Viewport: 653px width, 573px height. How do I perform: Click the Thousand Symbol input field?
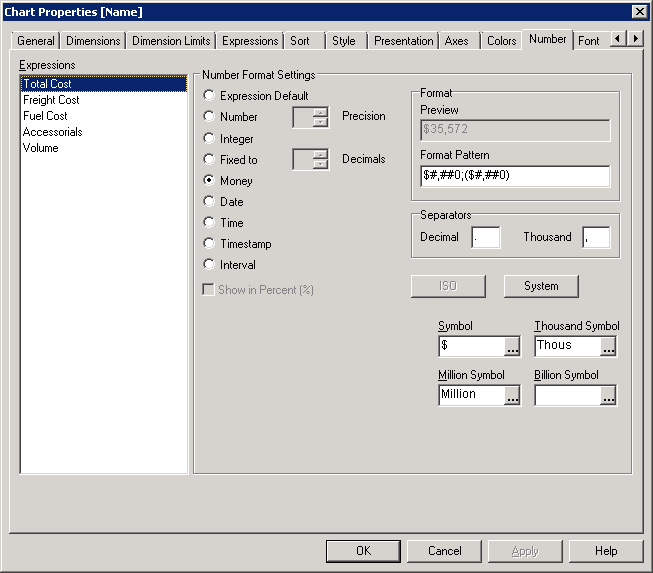coord(568,346)
